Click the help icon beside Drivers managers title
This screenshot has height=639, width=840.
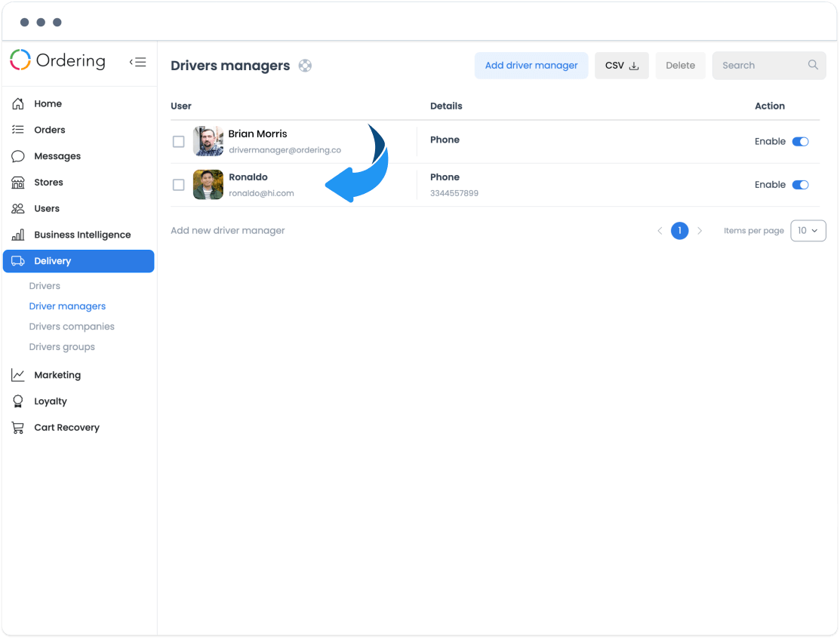pos(306,66)
